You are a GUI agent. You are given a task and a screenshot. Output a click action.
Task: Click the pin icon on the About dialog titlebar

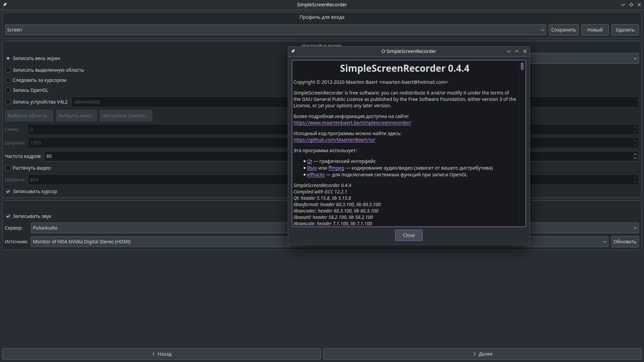pos(292,51)
